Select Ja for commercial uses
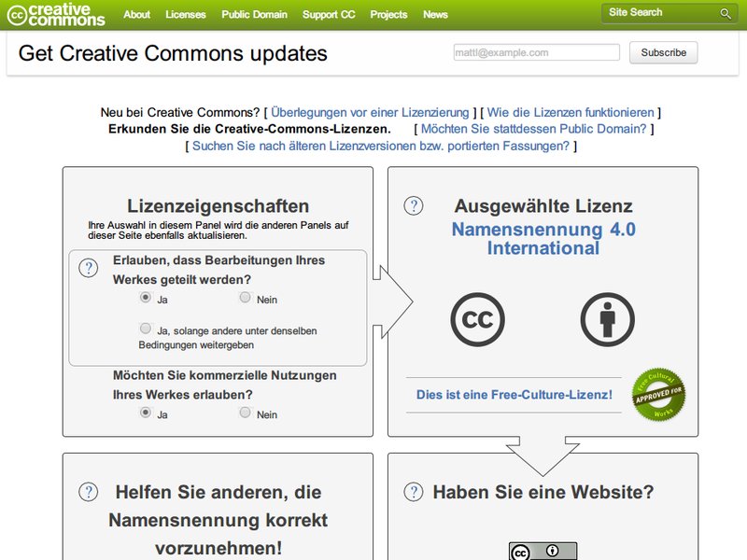Screen dimensions: 747x560 tap(146, 413)
